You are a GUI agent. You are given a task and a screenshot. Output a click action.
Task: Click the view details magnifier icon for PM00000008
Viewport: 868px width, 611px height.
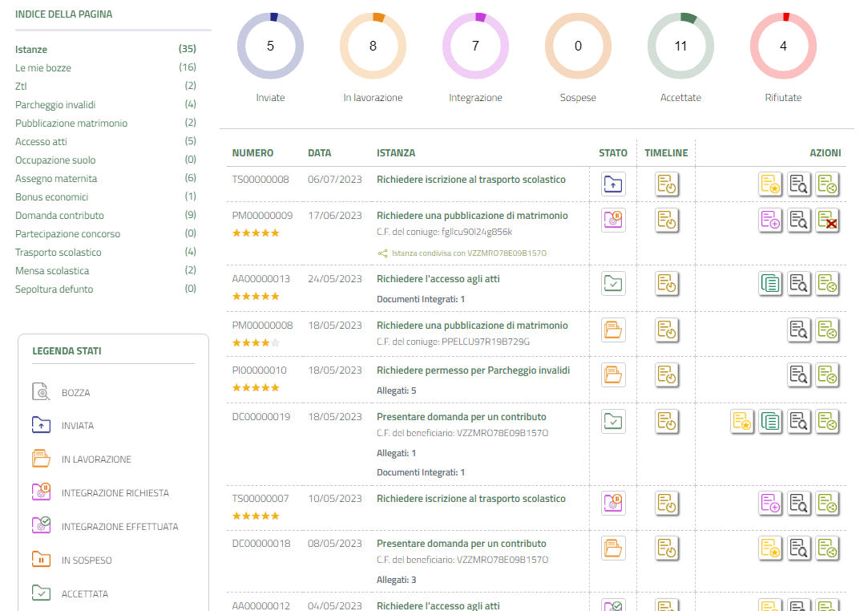click(799, 330)
